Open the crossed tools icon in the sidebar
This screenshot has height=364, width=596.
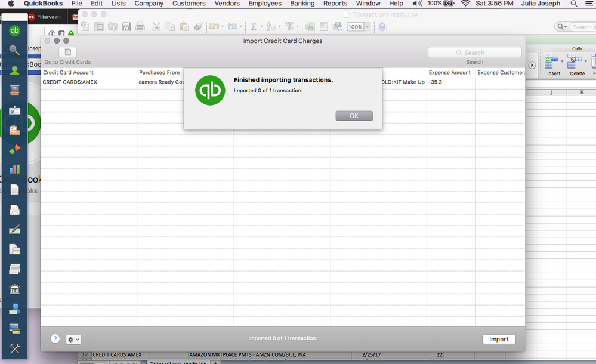coord(14,348)
